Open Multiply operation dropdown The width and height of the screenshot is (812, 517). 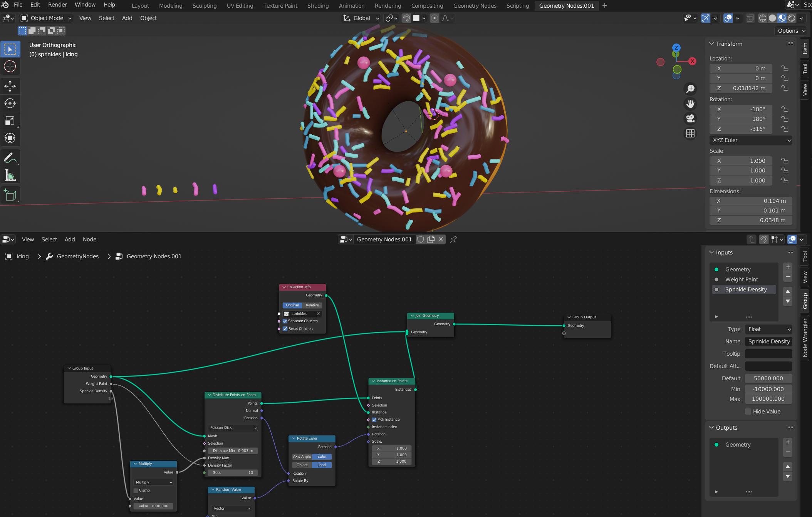[x=153, y=482]
